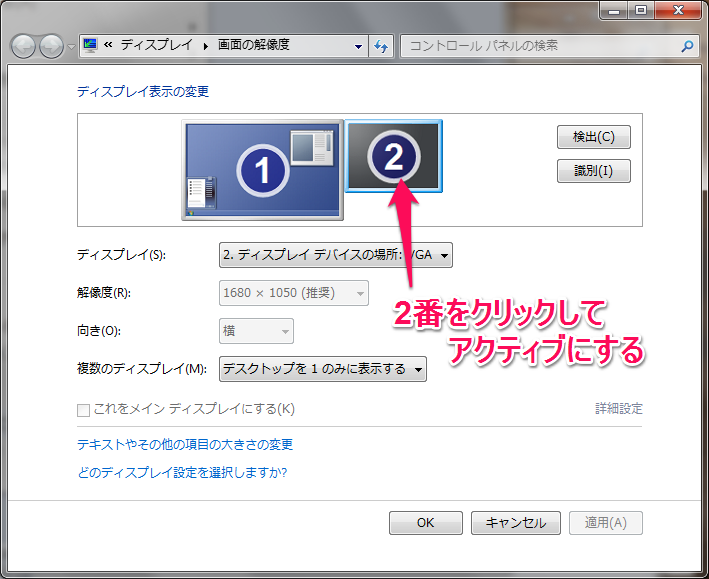Go forward with the forward arrow icon

(51, 46)
